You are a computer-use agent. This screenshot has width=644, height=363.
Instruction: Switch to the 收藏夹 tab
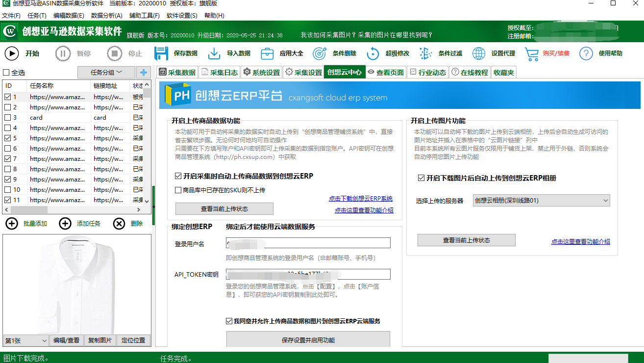pos(504,73)
